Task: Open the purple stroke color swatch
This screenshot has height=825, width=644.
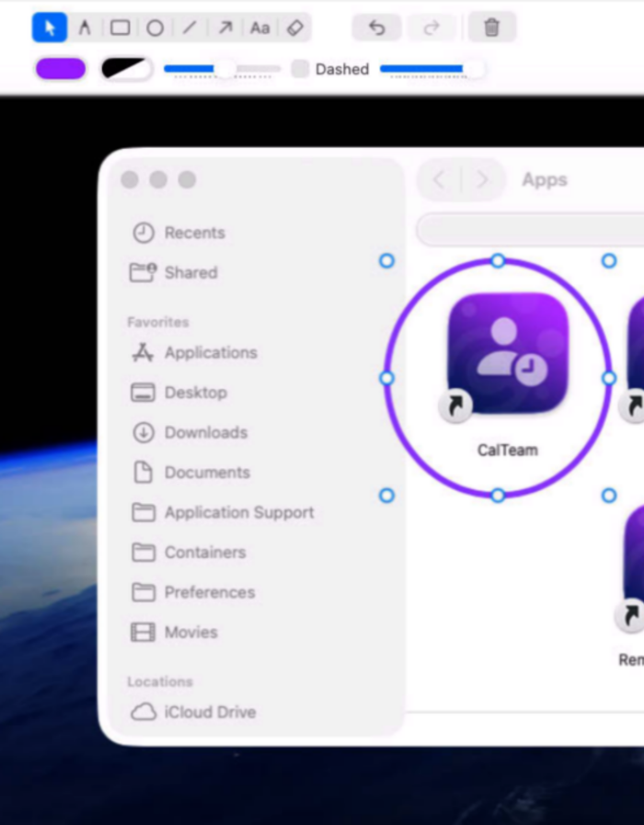Action: pyautogui.click(x=61, y=69)
